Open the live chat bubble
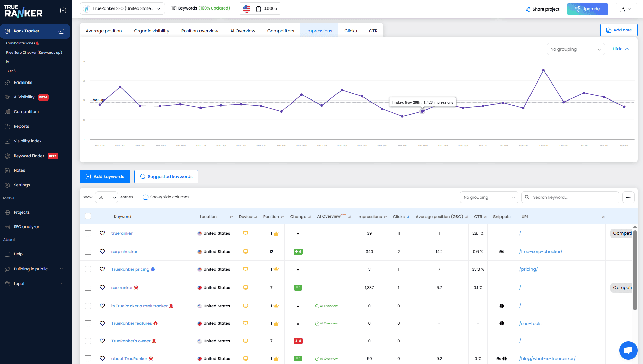 click(628, 350)
